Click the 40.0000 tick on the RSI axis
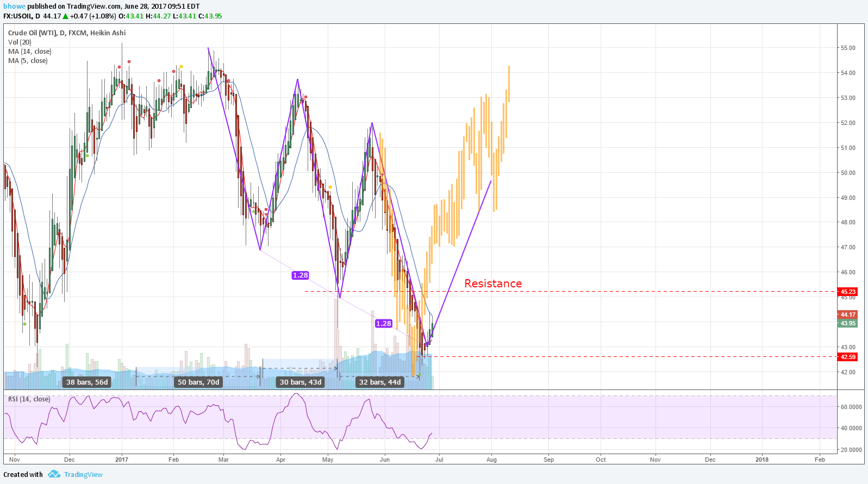This screenshot has width=868, height=484. pos(851,428)
